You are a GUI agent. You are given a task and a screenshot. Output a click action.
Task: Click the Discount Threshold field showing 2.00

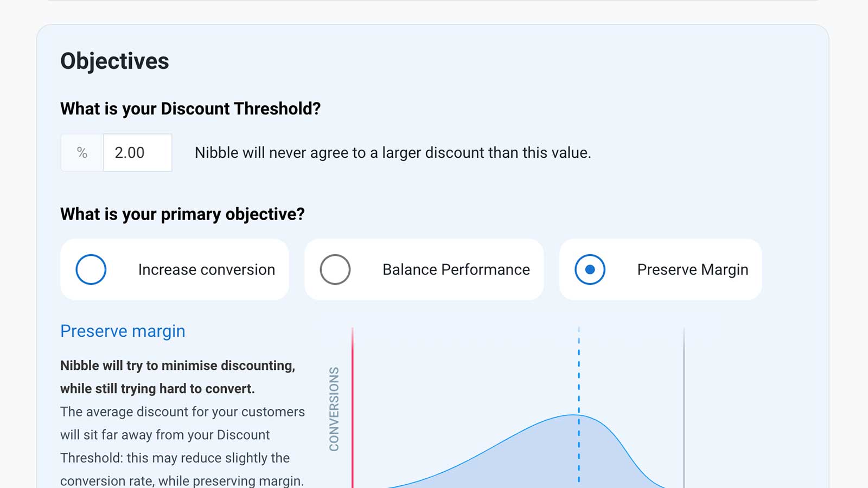coord(138,152)
